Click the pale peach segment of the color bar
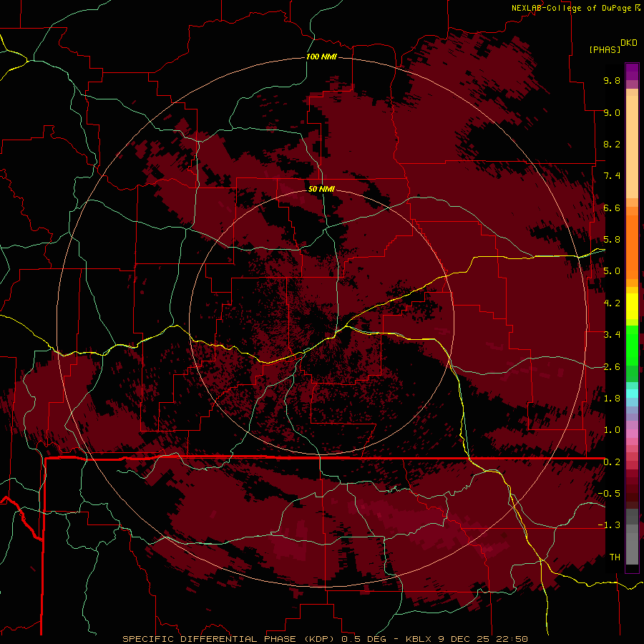This screenshot has width=644, height=644. [x=632, y=147]
